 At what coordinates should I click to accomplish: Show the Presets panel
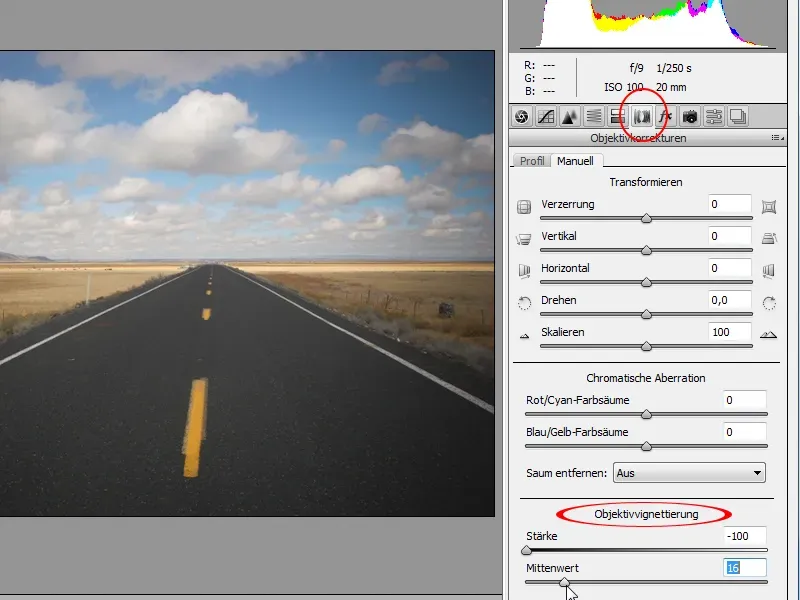[714, 116]
